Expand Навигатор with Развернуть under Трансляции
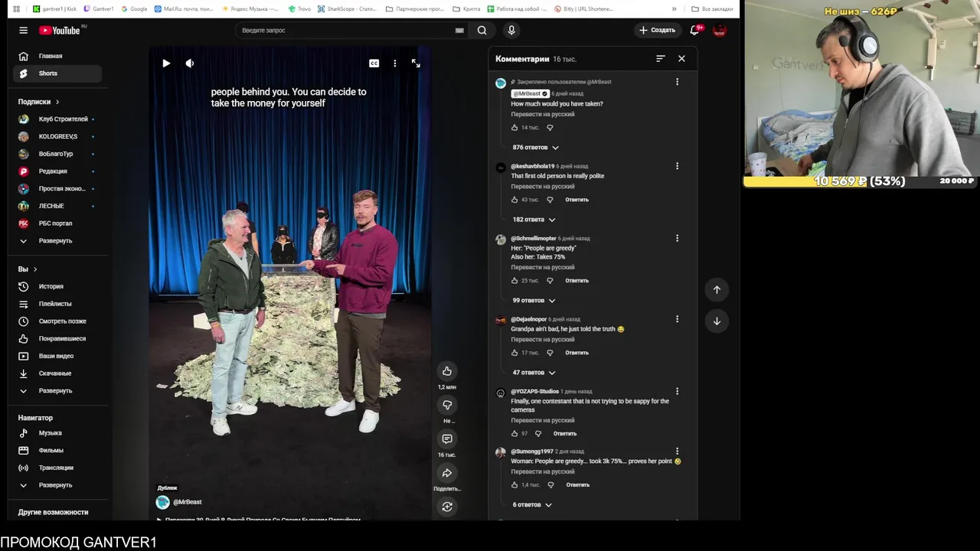Image resolution: width=980 pixels, height=551 pixels. (x=59, y=485)
